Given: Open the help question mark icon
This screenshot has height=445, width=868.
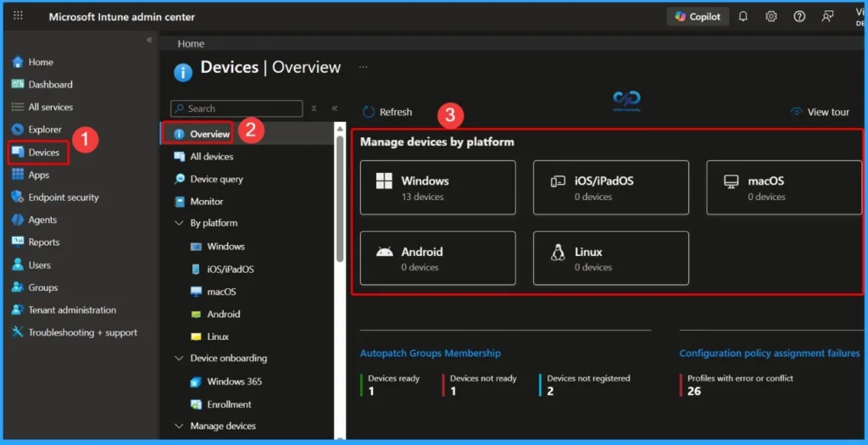Looking at the screenshot, I should click(799, 17).
